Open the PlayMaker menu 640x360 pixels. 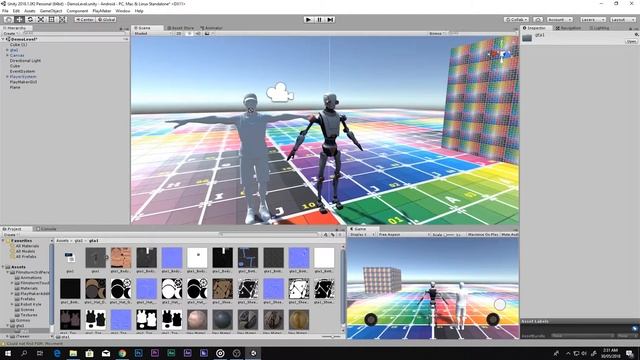tap(102, 11)
